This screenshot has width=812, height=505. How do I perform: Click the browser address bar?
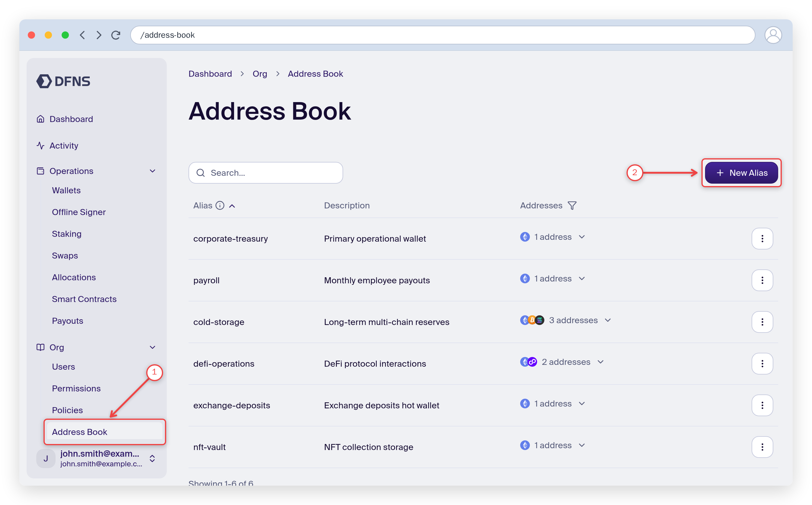coord(443,35)
